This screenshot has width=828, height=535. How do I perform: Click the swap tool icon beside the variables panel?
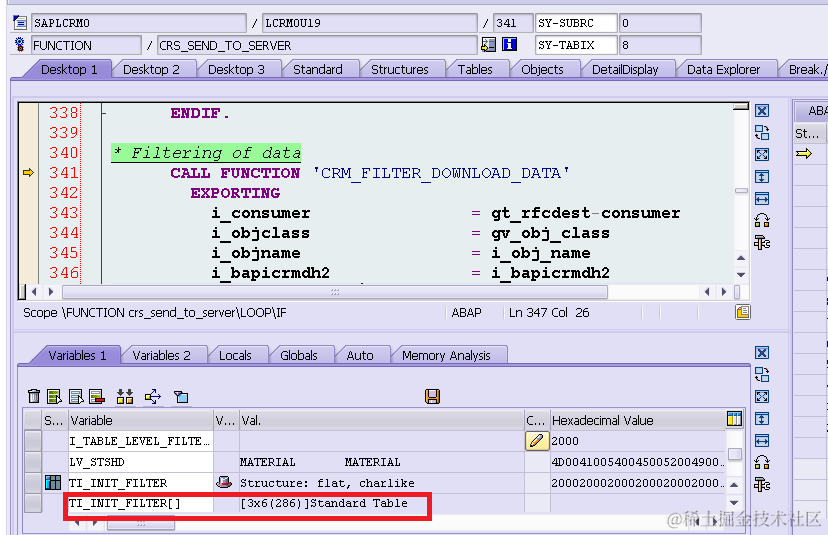(761, 374)
